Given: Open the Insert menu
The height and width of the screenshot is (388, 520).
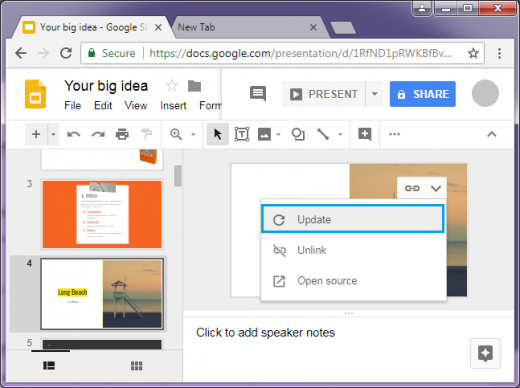Looking at the screenshot, I should 173,106.
